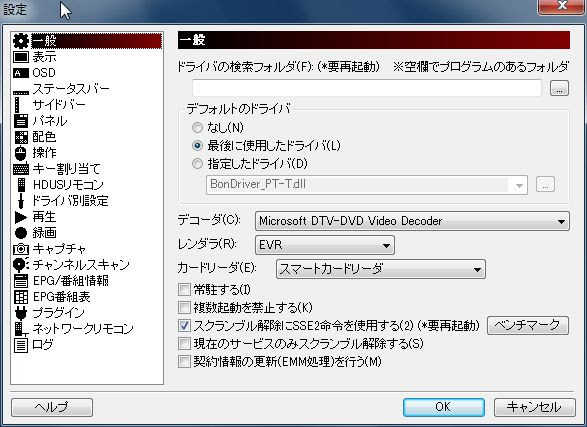Switch to the 録画 settings page
This screenshot has width=587, height=427.
[44, 233]
